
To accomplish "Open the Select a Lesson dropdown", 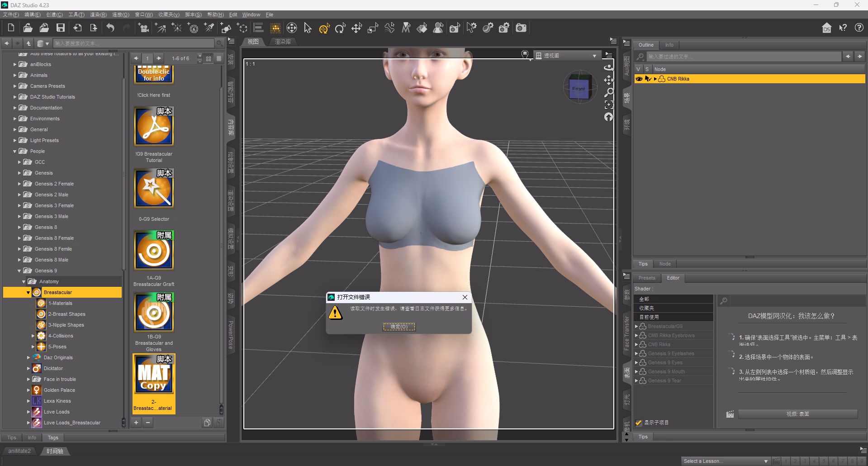I will pyautogui.click(x=726, y=461).
